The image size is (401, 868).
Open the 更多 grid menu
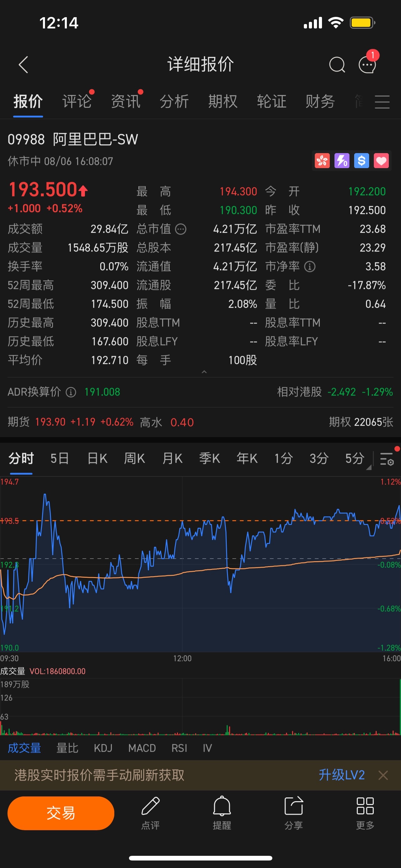[x=365, y=813]
